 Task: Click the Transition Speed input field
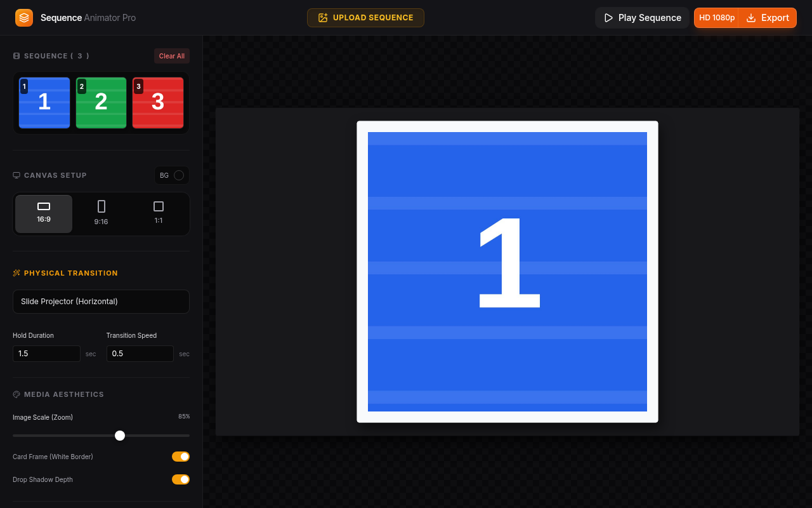[x=140, y=354]
